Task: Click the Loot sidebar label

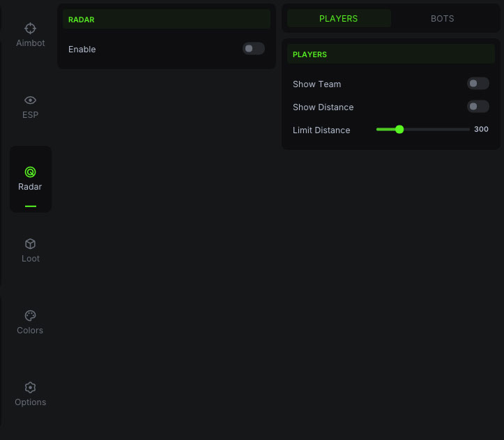Action: [x=31, y=259]
